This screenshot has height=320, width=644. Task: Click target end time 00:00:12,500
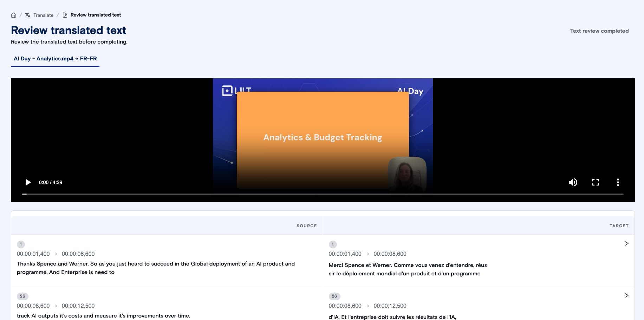point(390,306)
